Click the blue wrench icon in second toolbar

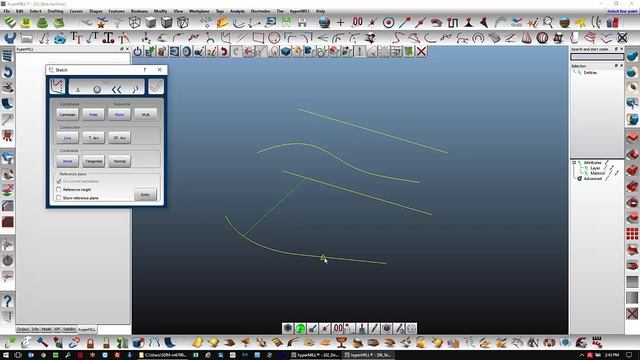point(9,38)
